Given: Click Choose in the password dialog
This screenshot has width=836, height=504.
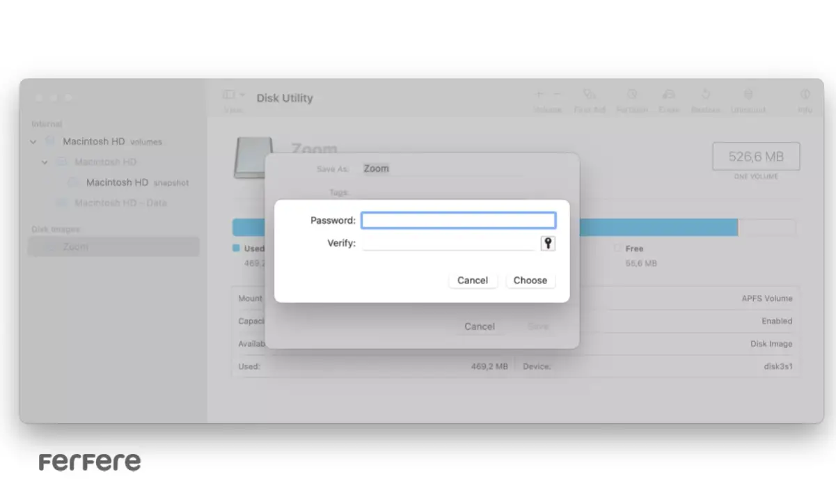Looking at the screenshot, I should [530, 280].
